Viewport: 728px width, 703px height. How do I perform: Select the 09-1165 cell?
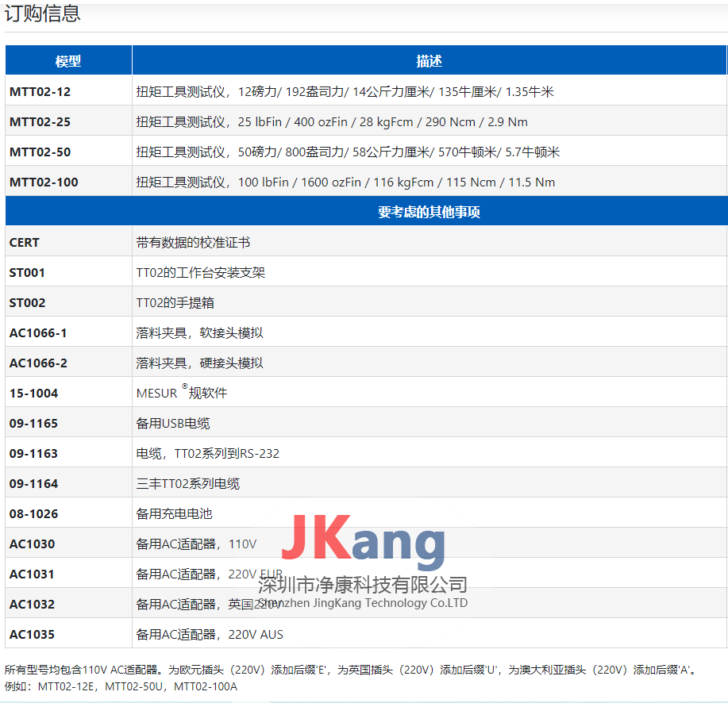click(x=68, y=423)
